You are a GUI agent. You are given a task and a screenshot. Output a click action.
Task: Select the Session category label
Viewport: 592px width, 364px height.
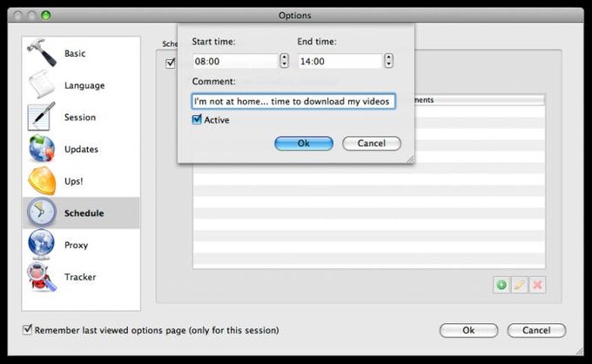(80, 117)
